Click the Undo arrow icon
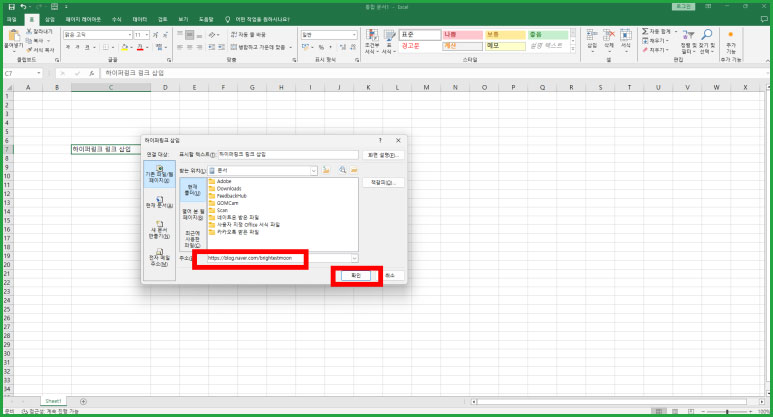Image resolution: width=773 pixels, height=417 pixels. click(23, 7)
